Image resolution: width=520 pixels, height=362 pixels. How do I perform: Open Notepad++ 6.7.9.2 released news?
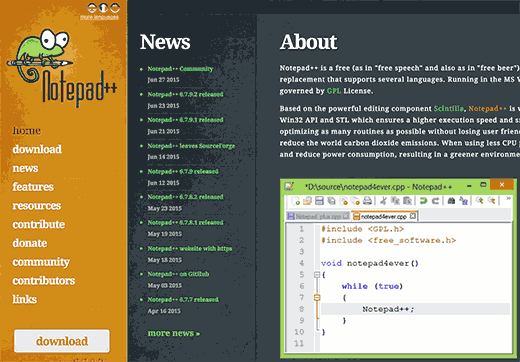click(x=185, y=94)
